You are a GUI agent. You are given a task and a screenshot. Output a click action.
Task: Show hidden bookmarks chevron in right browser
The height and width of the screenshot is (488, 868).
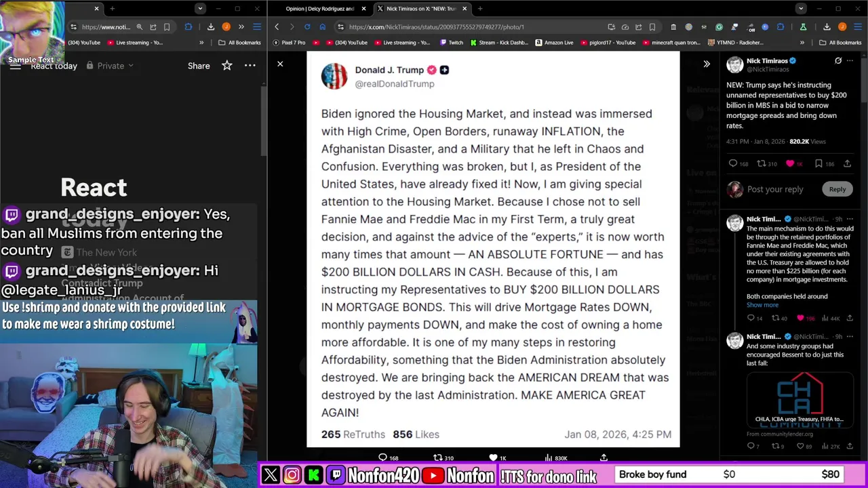pos(802,43)
